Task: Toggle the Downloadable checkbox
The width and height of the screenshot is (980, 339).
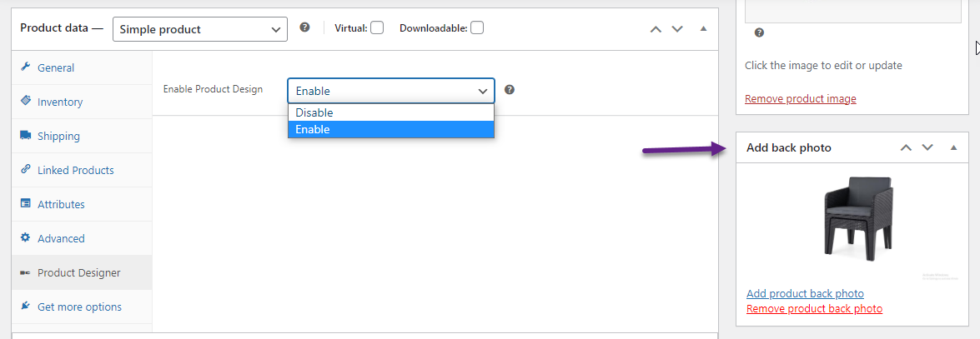Action: [477, 28]
